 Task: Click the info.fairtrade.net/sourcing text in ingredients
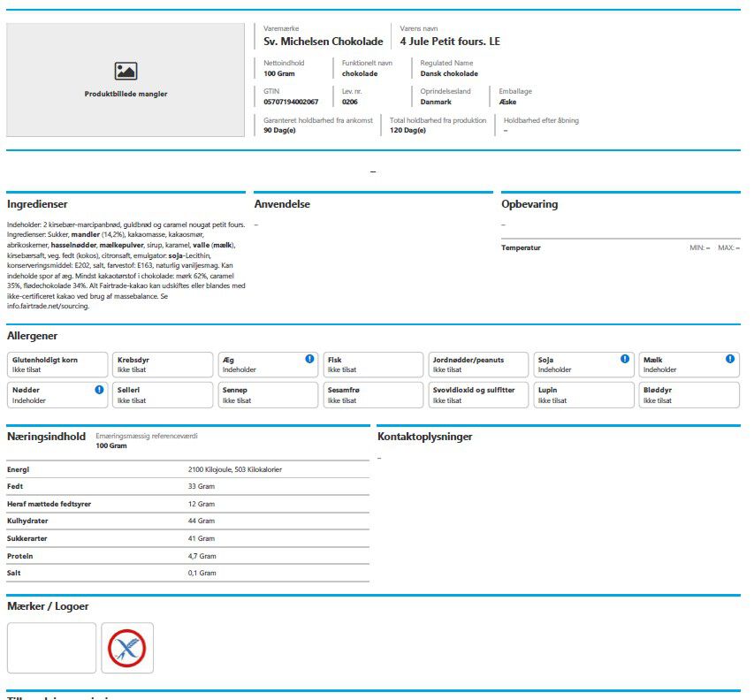(x=48, y=306)
